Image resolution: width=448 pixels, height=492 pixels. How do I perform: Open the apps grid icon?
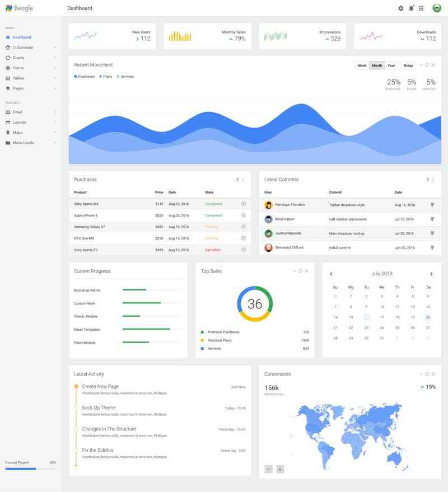point(421,8)
